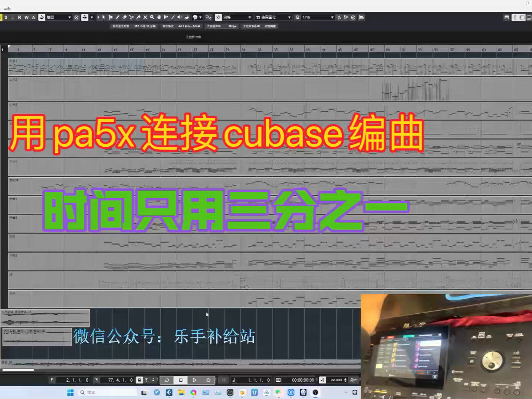The image size is (532, 399).
Task: Click the horizontal scrollbar thumb
Action: click(x=18, y=370)
